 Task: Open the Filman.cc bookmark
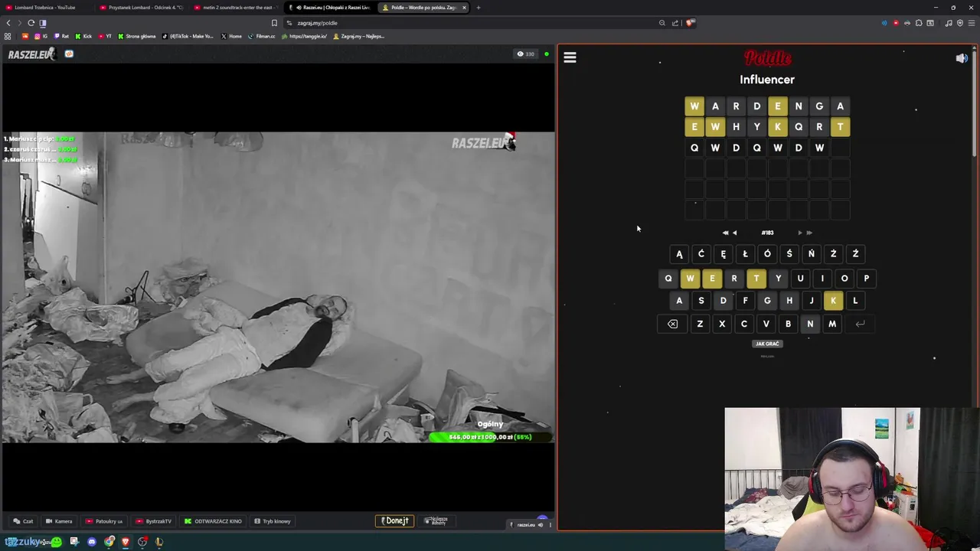coord(261,36)
